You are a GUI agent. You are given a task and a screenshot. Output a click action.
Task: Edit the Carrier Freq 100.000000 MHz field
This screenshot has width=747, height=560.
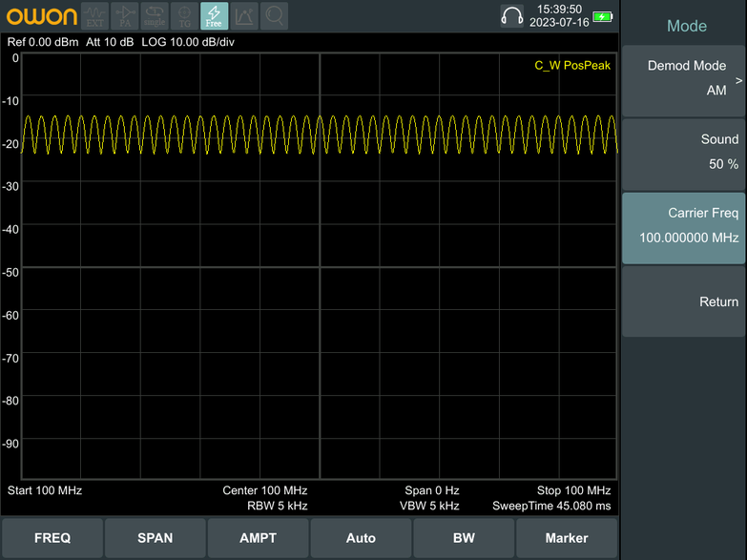coord(683,228)
